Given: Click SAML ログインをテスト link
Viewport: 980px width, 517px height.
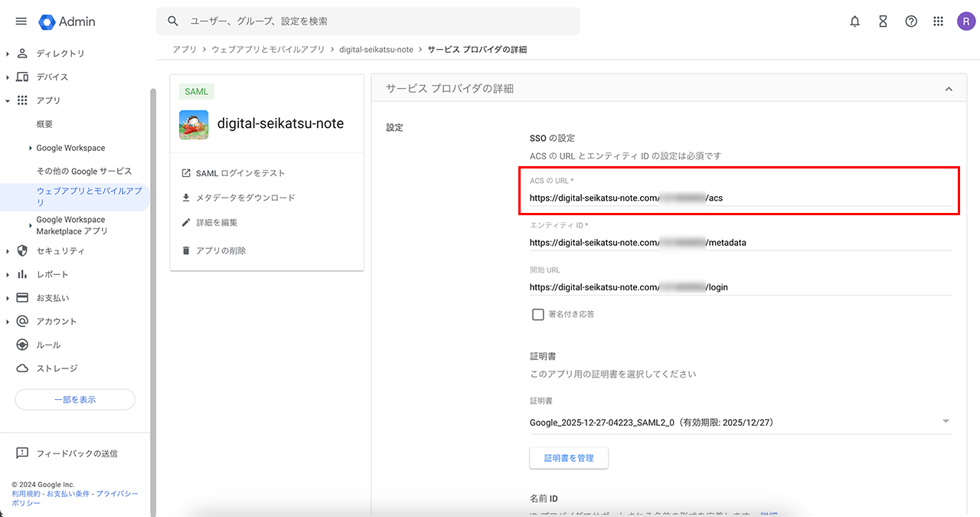Looking at the screenshot, I should [x=240, y=173].
